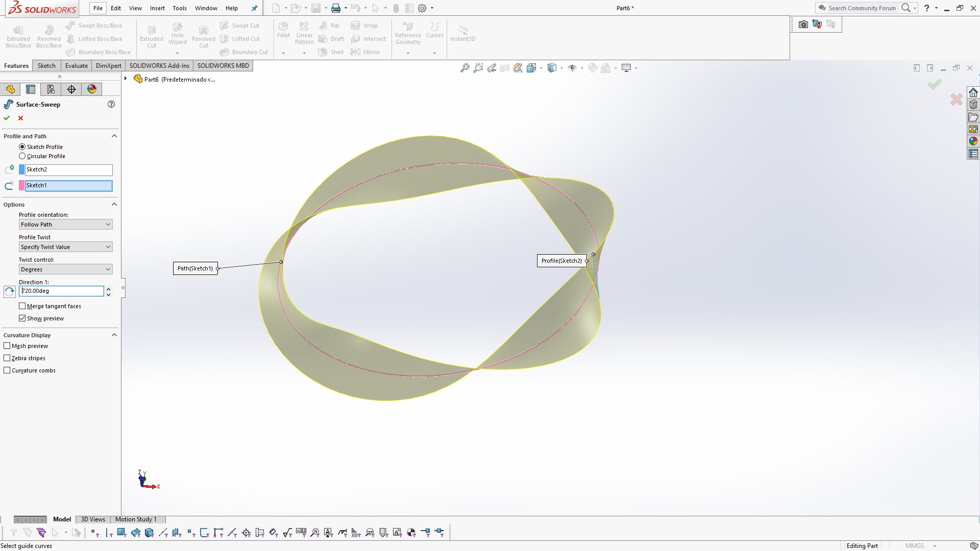Open the Insert menu

point(157,8)
